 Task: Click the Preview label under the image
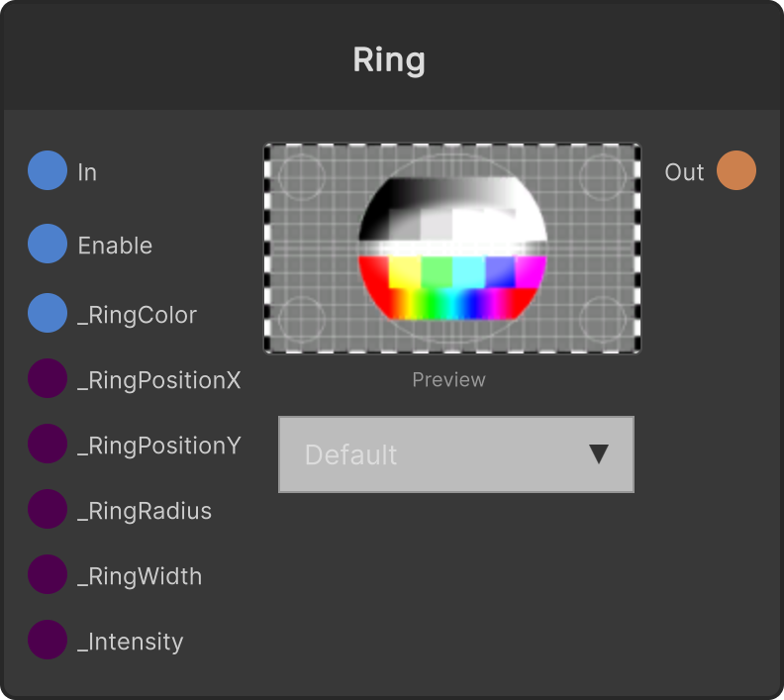point(448,380)
